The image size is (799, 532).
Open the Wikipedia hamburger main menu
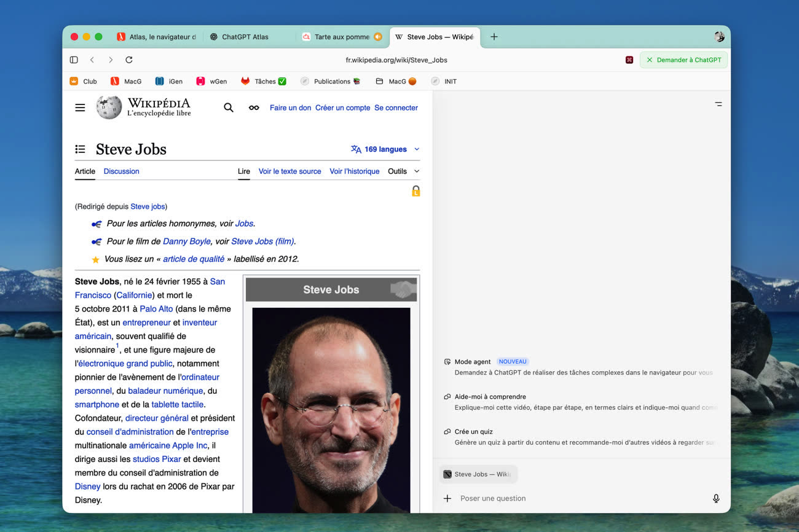[x=80, y=108]
